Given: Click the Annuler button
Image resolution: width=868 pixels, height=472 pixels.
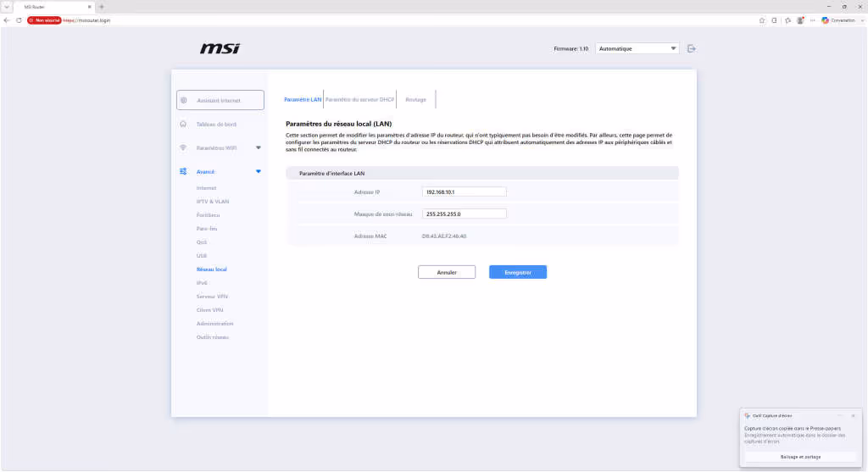Looking at the screenshot, I should [447, 272].
